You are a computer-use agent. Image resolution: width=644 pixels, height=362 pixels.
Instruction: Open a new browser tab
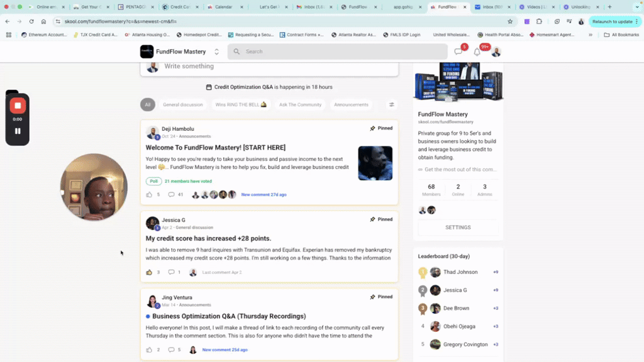coord(609,7)
